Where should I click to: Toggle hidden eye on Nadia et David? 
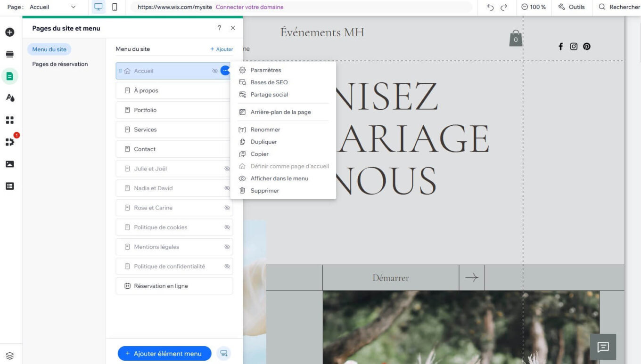coord(227,188)
